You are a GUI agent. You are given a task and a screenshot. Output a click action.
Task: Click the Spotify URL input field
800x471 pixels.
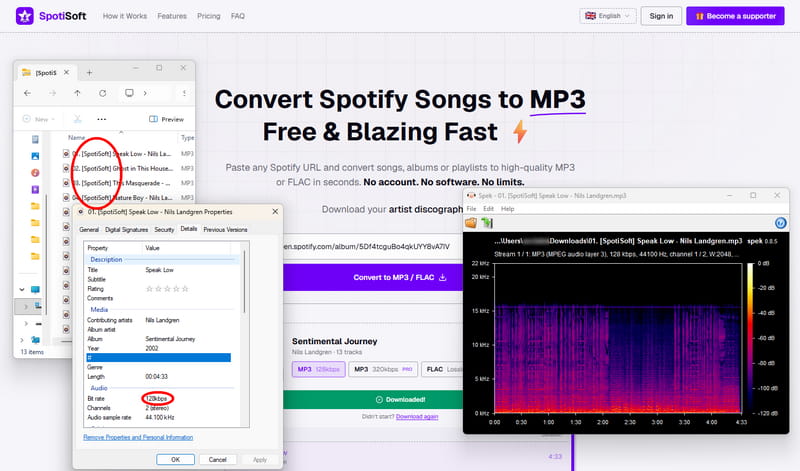coord(373,246)
